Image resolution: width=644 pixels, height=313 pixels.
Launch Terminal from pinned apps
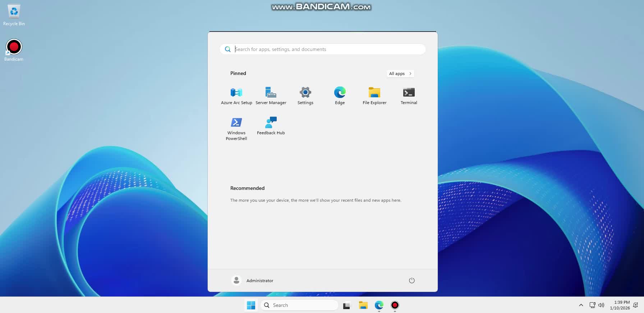tap(409, 96)
